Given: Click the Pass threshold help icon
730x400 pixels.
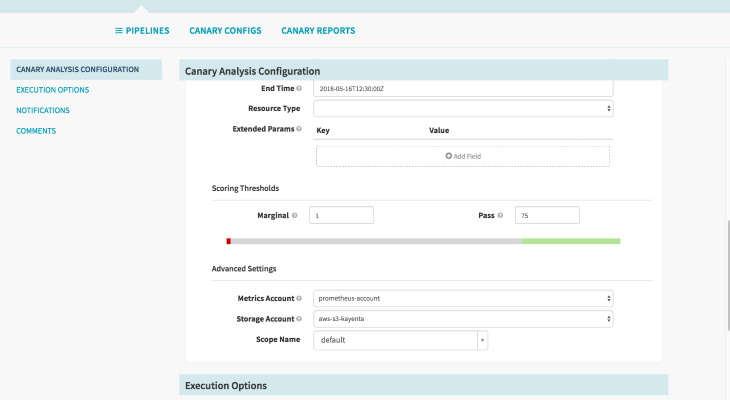Looking at the screenshot, I should click(500, 215).
